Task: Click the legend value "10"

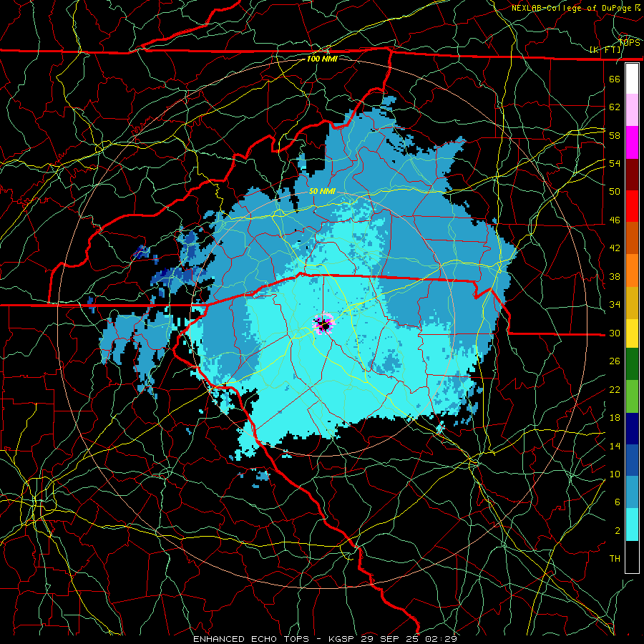Action: pos(615,474)
